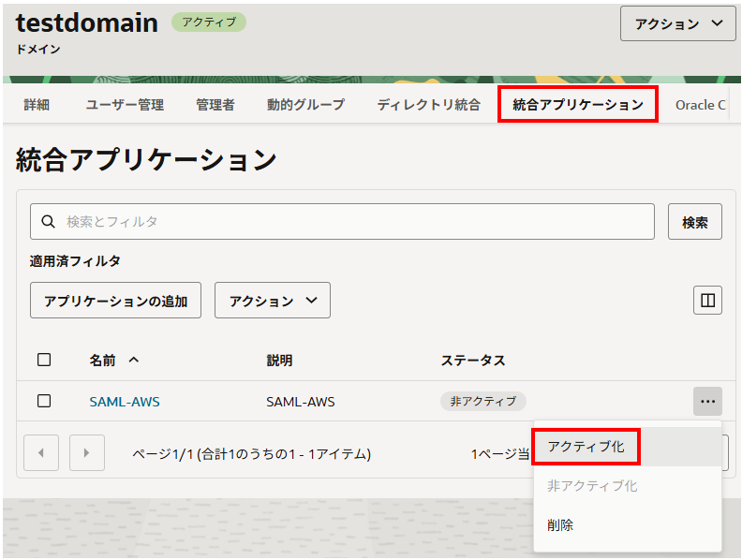
Task: Click the three-dot menu for SAML-AWS row
Action: [x=707, y=401]
